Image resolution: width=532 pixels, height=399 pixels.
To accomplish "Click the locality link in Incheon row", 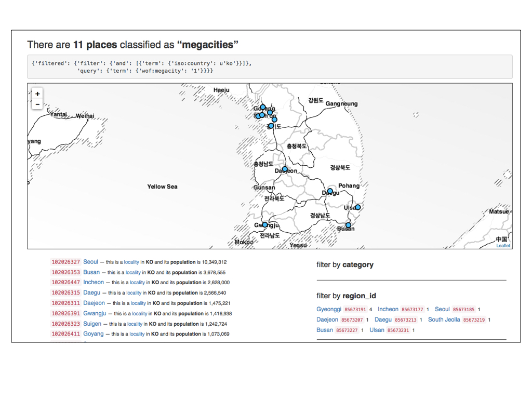I will pyautogui.click(x=137, y=282).
